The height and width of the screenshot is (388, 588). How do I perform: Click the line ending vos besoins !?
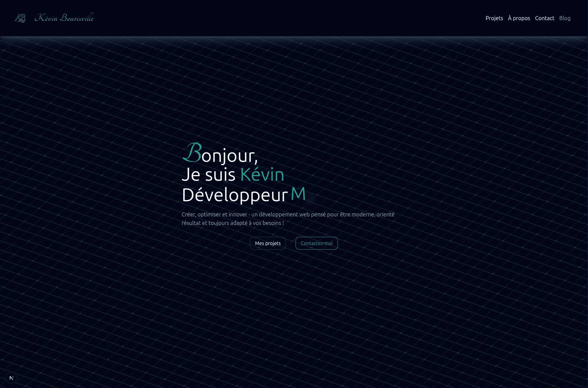(232, 223)
